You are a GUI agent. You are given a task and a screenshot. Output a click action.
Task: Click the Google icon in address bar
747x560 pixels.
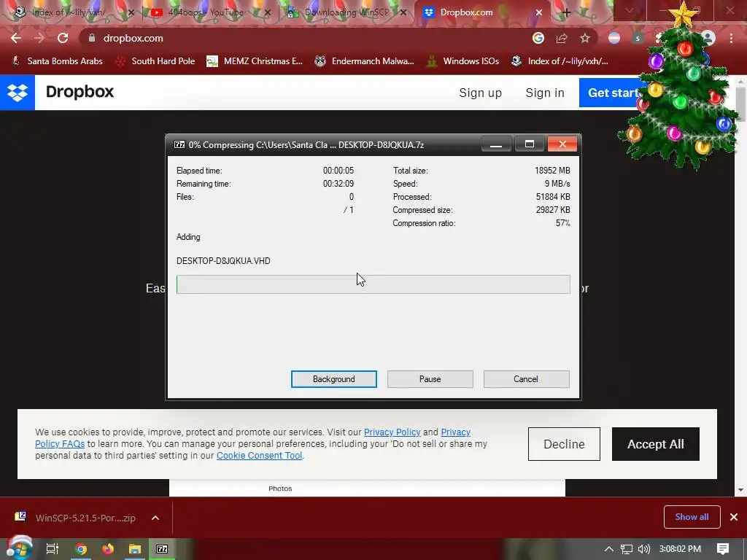538,38
